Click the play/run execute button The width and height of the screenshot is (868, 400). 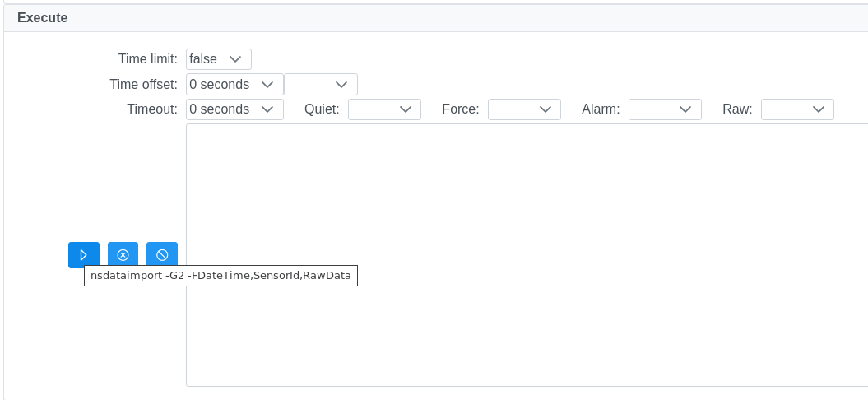tap(83, 255)
